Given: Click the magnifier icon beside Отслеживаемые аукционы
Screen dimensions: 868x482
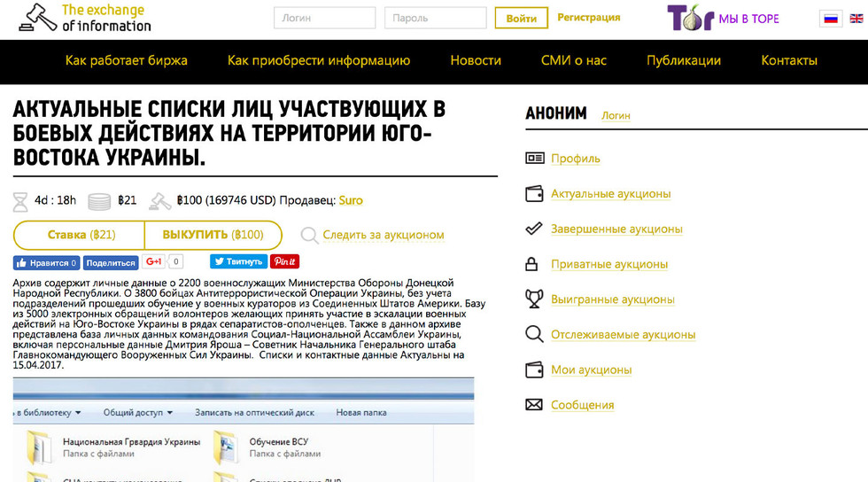Looking at the screenshot, I should click(534, 334).
